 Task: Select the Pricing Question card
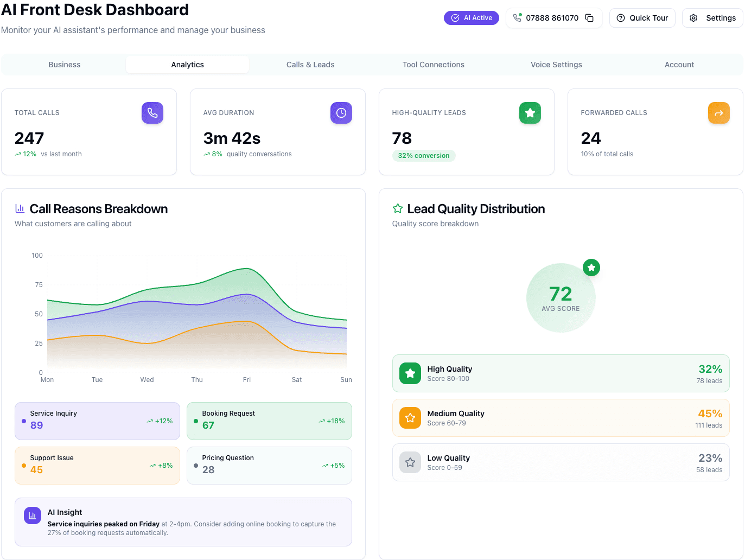(x=269, y=466)
